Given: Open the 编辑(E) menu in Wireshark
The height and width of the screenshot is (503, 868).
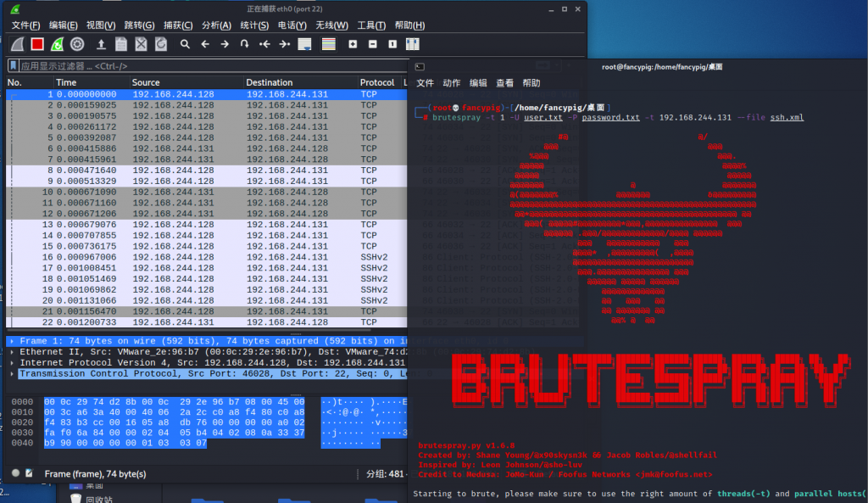Looking at the screenshot, I should point(63,25).
